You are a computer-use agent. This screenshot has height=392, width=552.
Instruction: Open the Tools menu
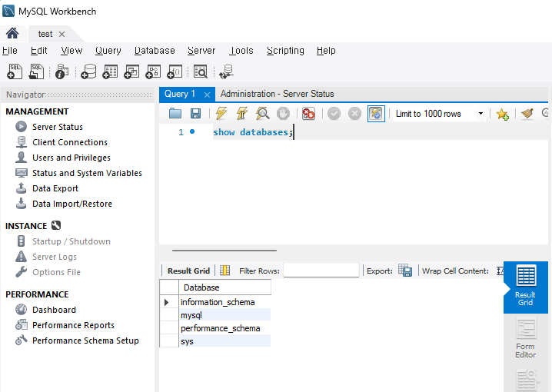coord(241,51)
